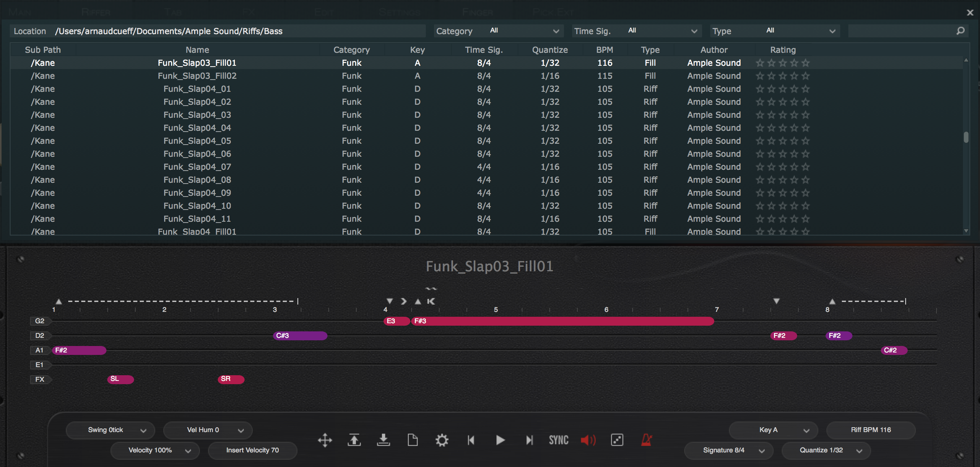The width and height of the screenshot is (980, 467).
Task: Click the dice randomize icon
Action: 617,440
